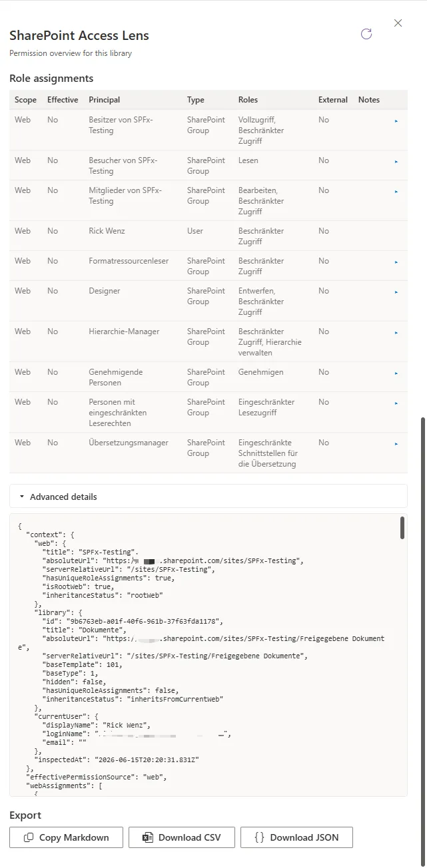Image resolution: width=427 pixels, height=868 pixels.
Task: Click the Eingeschränkter Lesezugriff role cell
Action: point(266,407)
